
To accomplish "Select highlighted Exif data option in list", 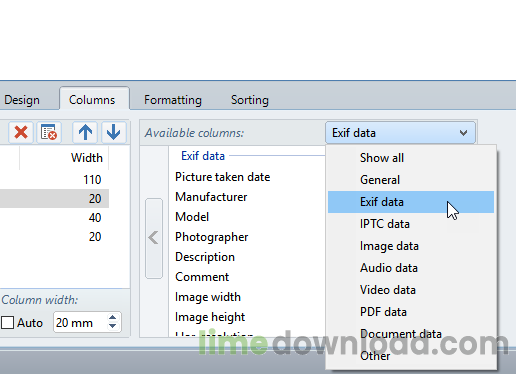I will (411, 202).
